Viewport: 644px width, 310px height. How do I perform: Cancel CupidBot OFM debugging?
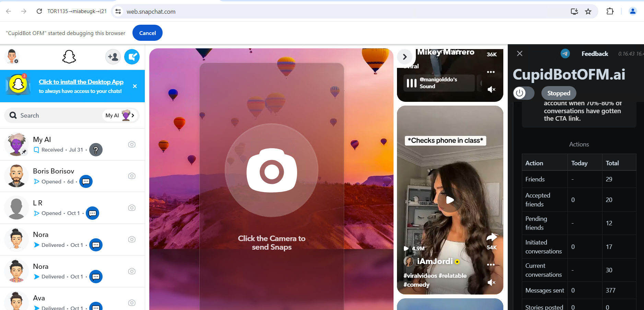[x=148, y=33]
